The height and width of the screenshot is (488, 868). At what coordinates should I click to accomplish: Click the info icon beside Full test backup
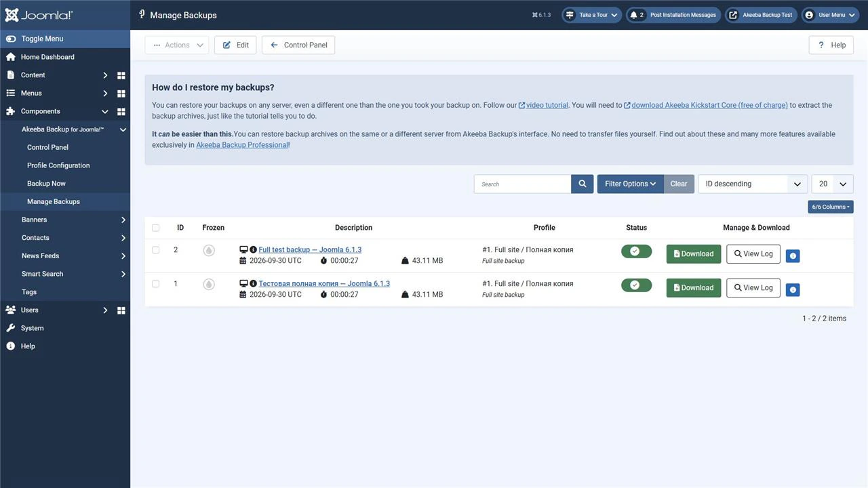pyautogui.click(x=253, y=249)
